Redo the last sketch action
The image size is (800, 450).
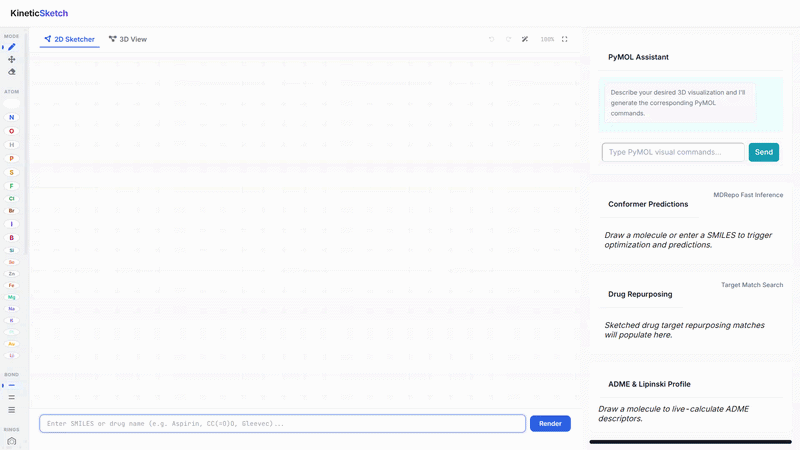pos(508,39)
